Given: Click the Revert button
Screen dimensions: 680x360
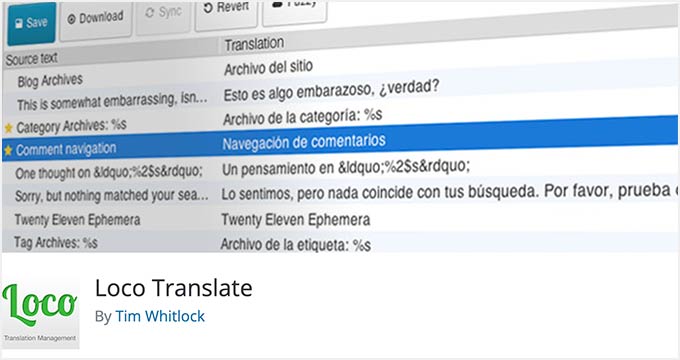Looking at the screenshot, I should point(226,13).
